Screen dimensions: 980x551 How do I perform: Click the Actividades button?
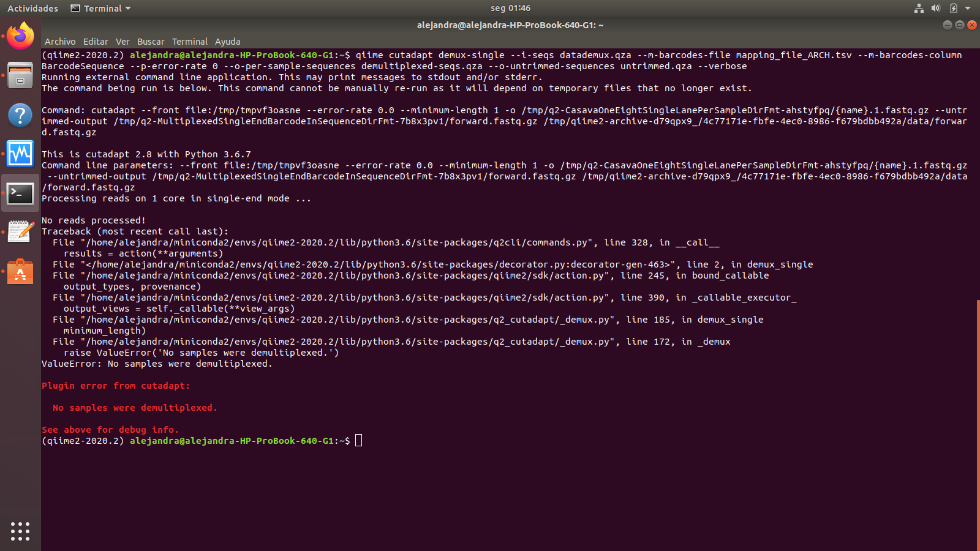(32, 9)
